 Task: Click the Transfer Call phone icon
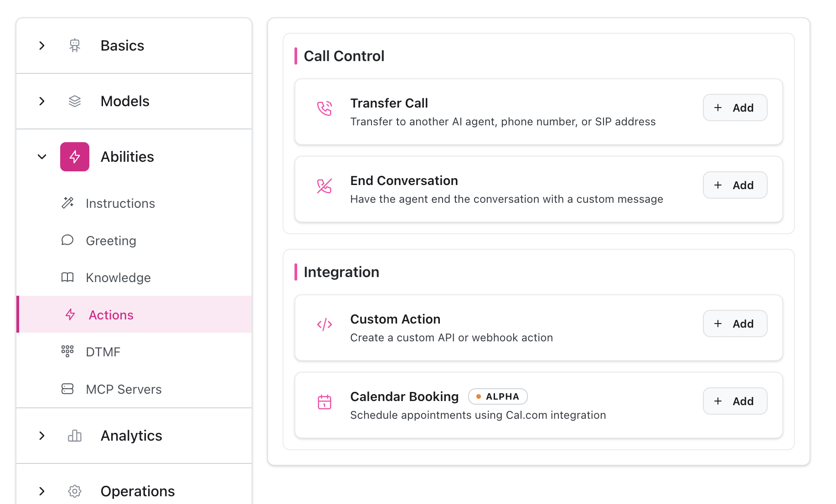click(325, 108)
